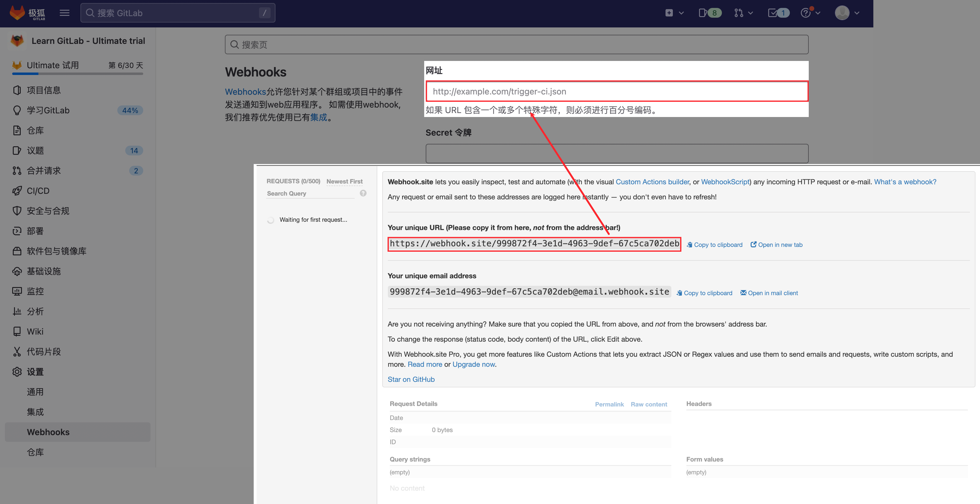Click the hamburger menu icon in the top bar
Screen dimensions: 980x504
click(65, 13)
